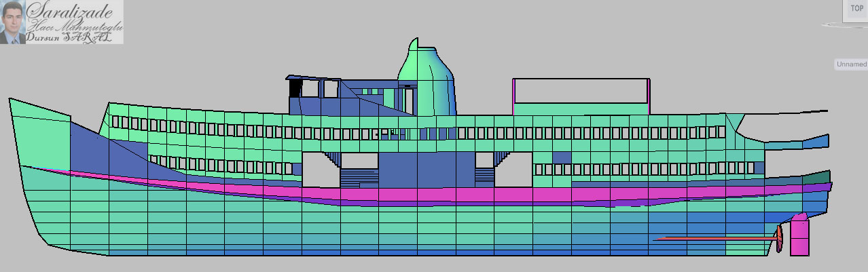Select the red propeller disc

pos(780,238)
